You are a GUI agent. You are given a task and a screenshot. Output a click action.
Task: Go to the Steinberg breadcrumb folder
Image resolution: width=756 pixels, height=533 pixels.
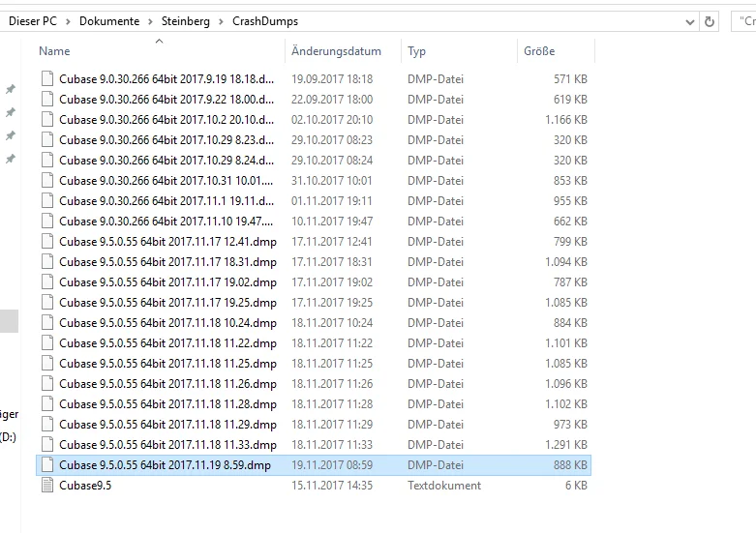click(x=186, y=21)
